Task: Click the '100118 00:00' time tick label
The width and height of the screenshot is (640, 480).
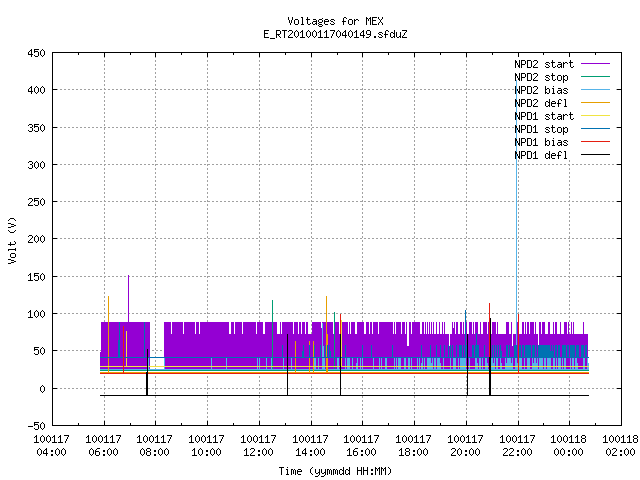Action: pyautogui.click(x=569, y=445)
